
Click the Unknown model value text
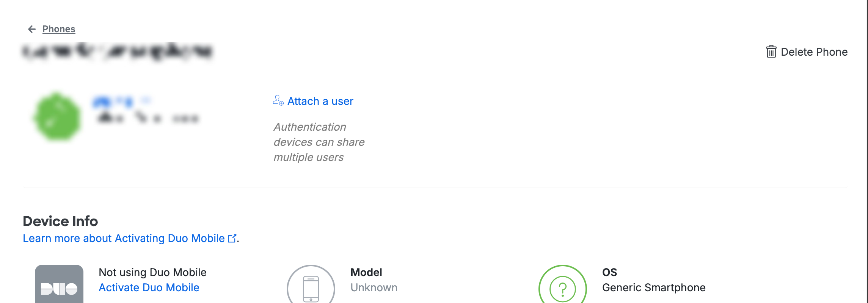(374, 287)
